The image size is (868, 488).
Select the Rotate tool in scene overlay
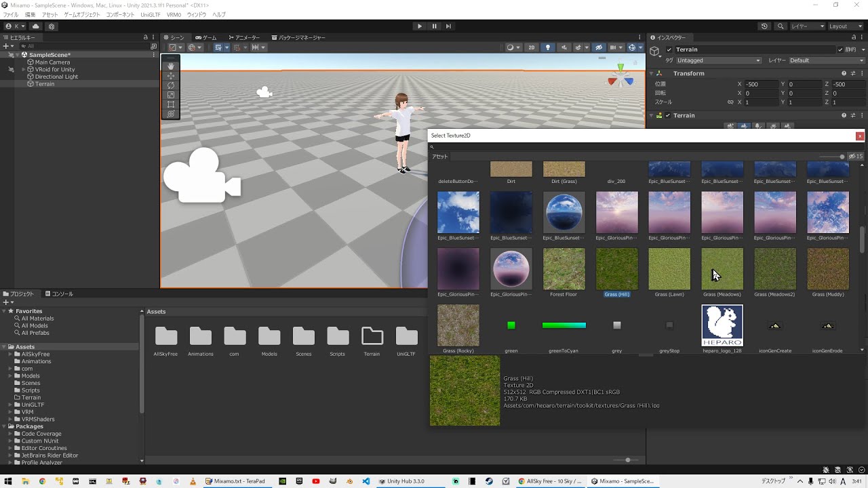170,85
